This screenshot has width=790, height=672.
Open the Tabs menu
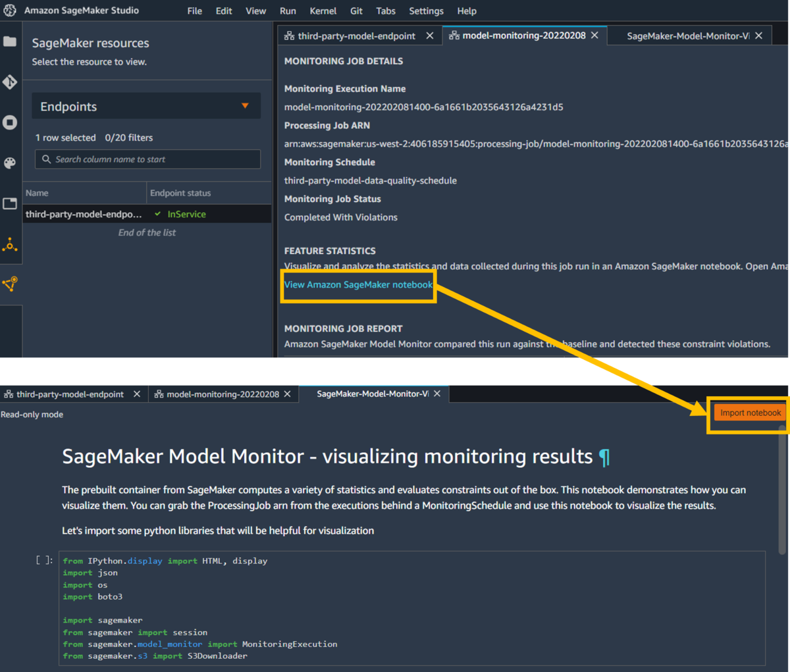(386, 11)
